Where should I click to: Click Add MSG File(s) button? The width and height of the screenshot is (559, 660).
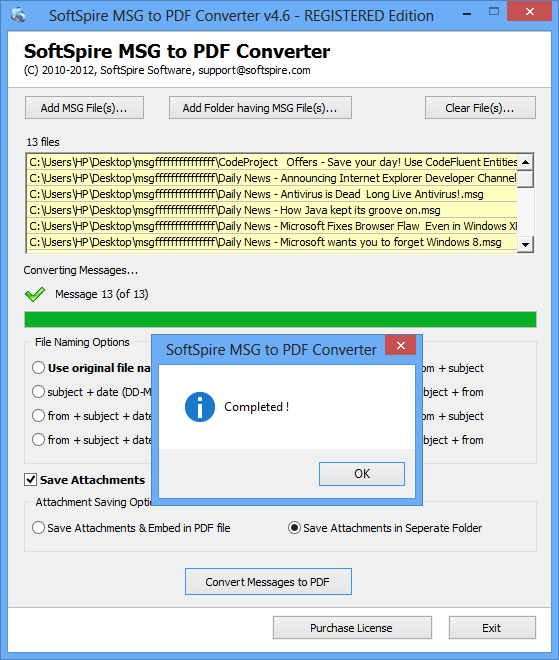pos(84,108)
